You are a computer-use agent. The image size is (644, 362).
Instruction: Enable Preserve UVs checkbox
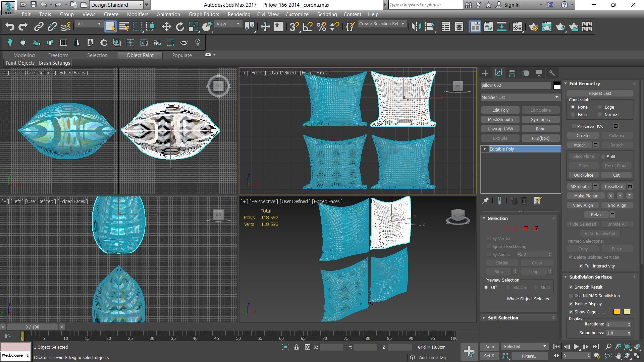click(x=574, y=126)
